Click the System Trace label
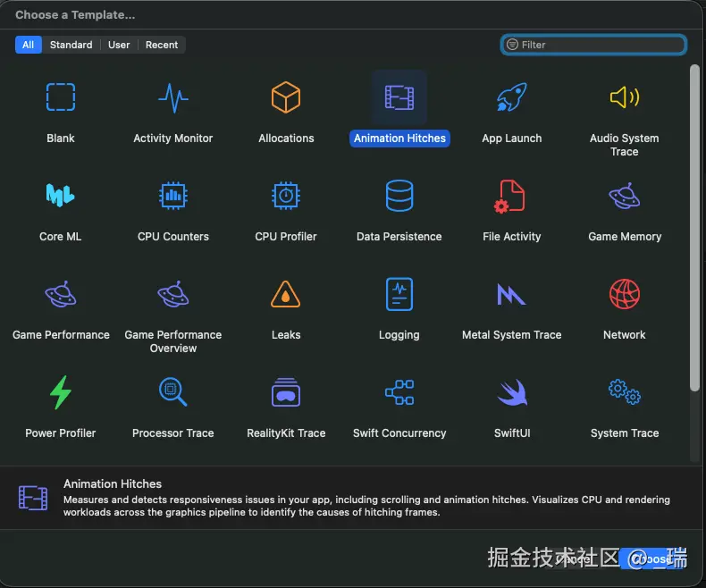706x588 pixels. (x=625, y=433)
